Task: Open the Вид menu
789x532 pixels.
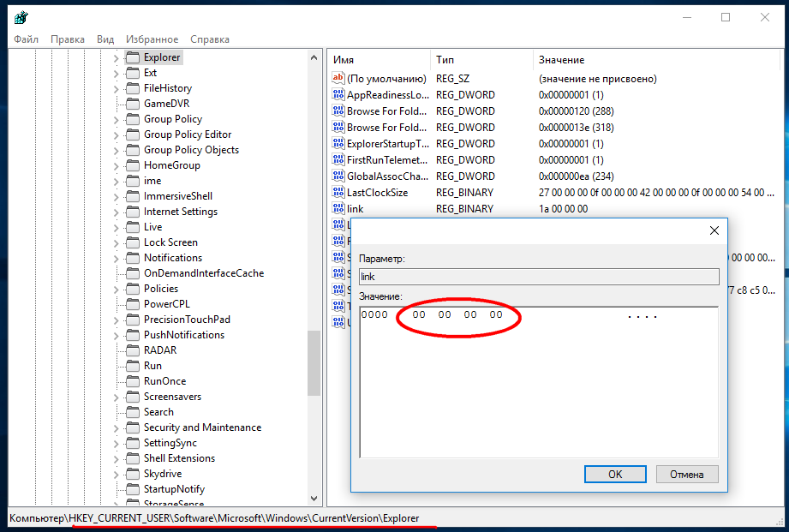Action: click(x=105, y=39)
